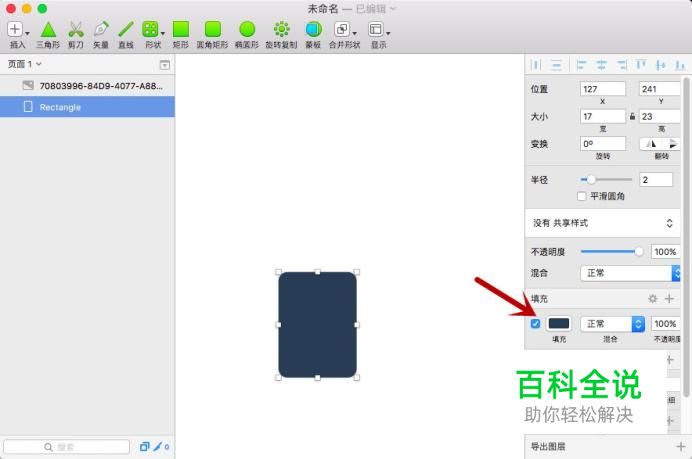Flip the layer horizontally
692x459 pixels.
651,144
